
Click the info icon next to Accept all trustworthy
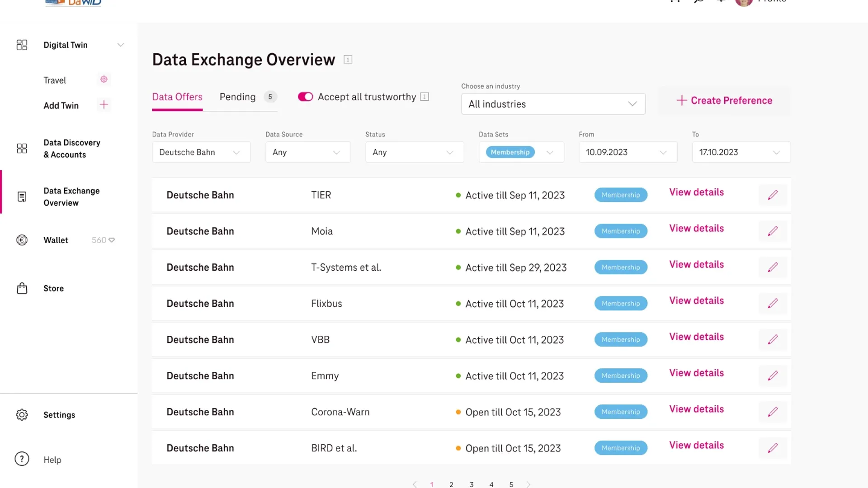425,97
